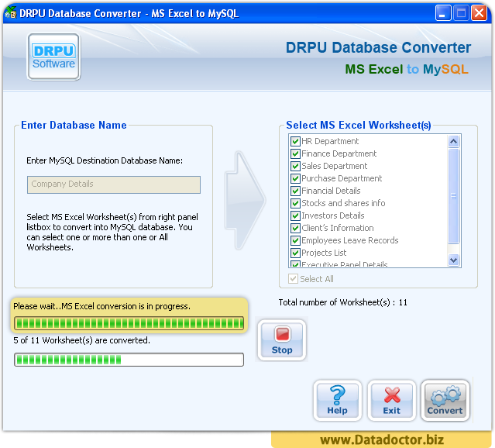Click the worksheets converted progress bar
Screen dimensions: 495x448
tap(129, 360)
